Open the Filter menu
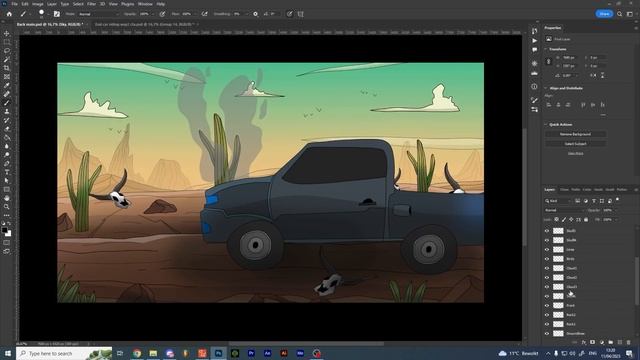 (91, 4)
